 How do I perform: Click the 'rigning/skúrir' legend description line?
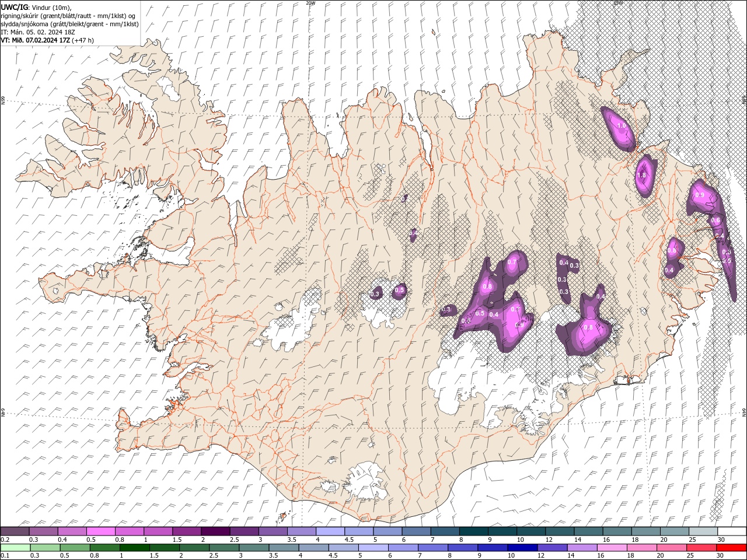point(68,16)
